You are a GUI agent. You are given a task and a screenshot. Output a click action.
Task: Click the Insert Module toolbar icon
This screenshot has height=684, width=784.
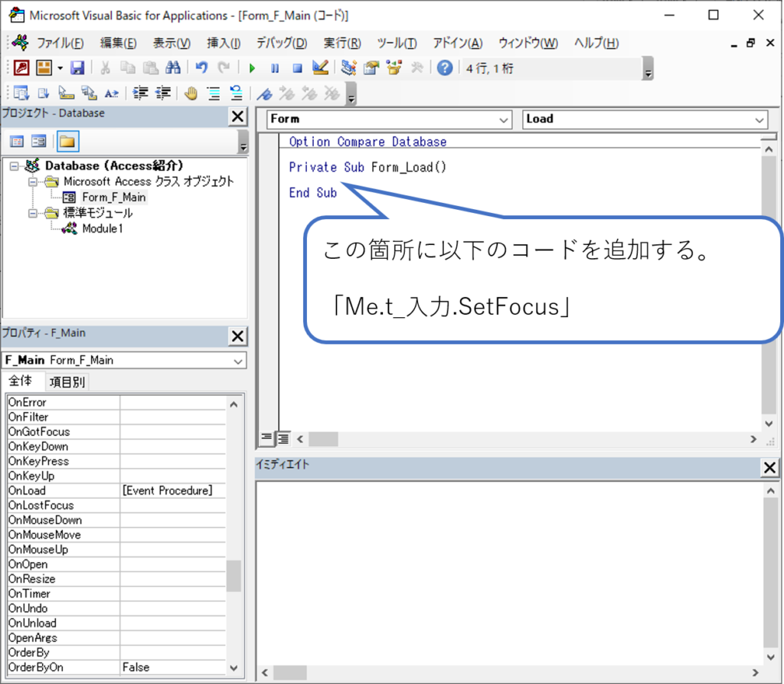tap(44, 67)
